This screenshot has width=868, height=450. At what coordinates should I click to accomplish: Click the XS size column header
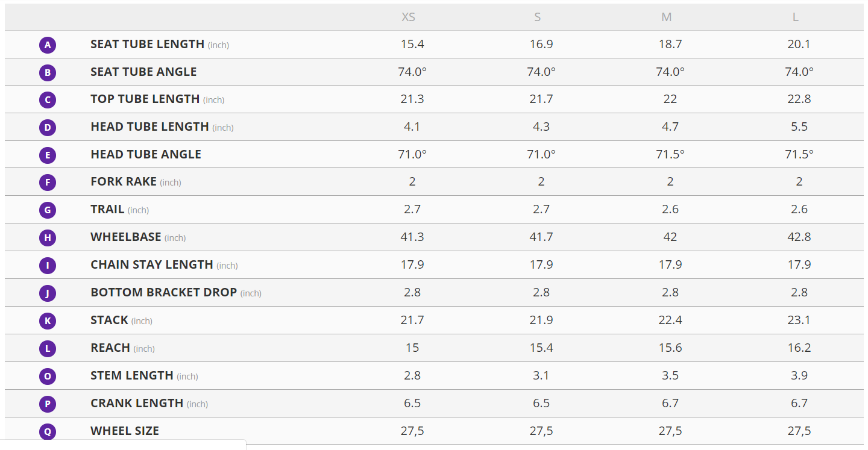click(408, 17)
